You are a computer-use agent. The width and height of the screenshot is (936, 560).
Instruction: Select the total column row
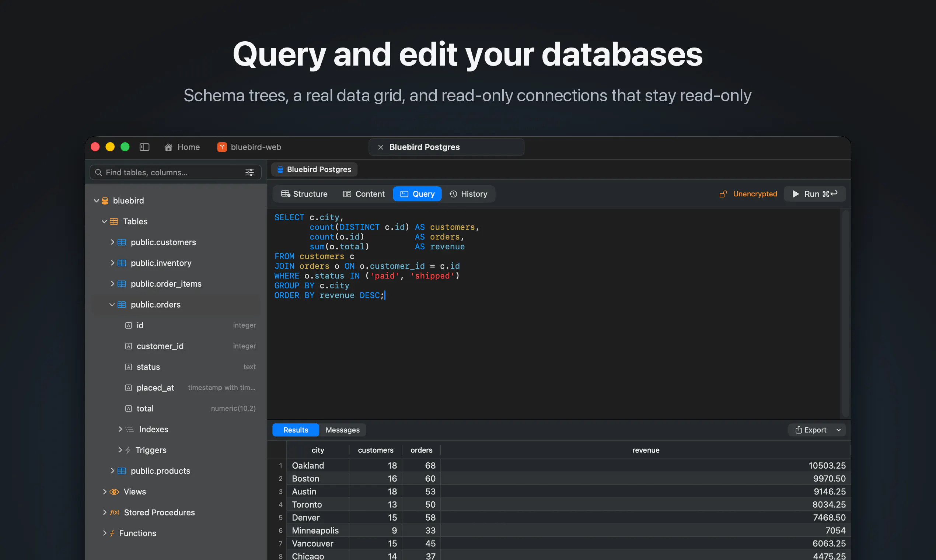pos(176,408)
